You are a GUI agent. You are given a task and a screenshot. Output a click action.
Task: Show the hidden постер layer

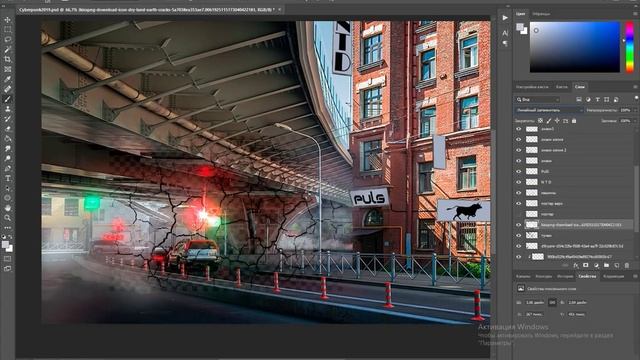click(x=519, y=214)
